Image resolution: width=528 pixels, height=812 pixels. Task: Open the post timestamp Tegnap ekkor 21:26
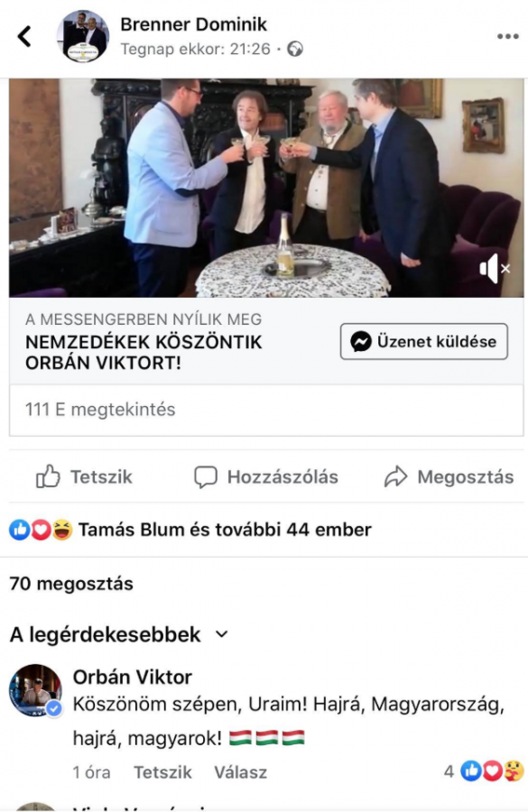tap(196, 50)
